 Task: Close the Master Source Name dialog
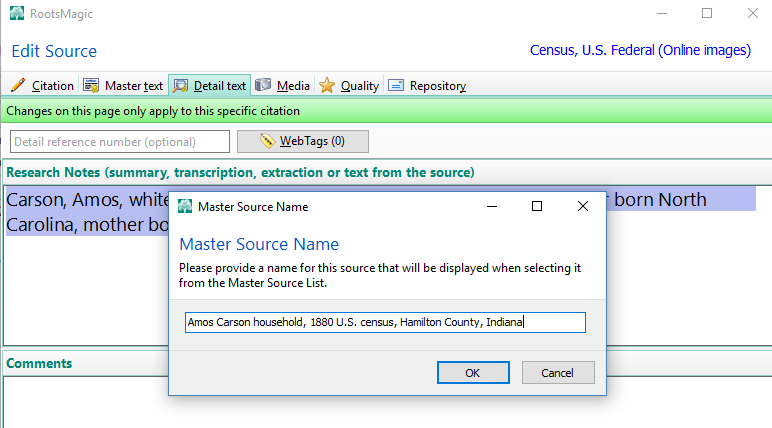tap(582, 206)
